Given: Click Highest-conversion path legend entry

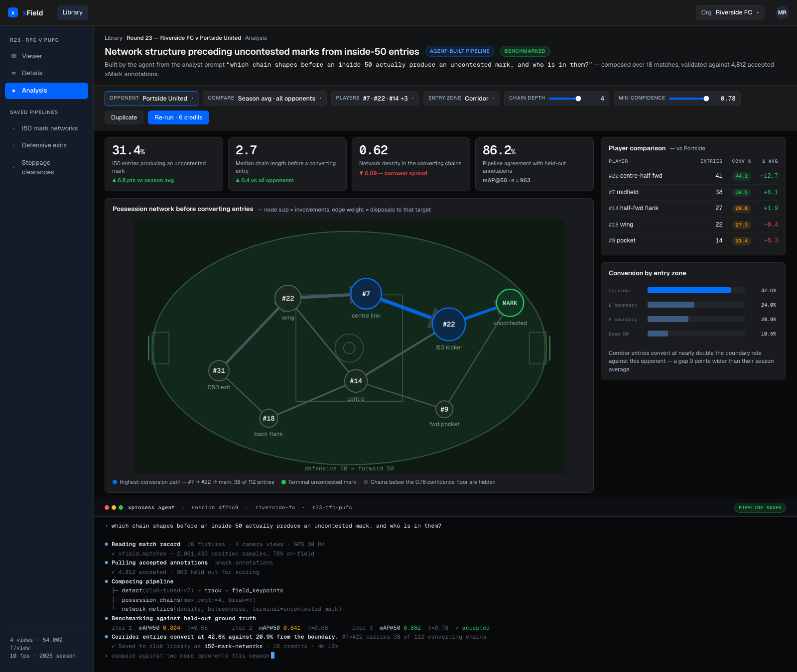Looking at the screenshot, I should coord(193,482).
